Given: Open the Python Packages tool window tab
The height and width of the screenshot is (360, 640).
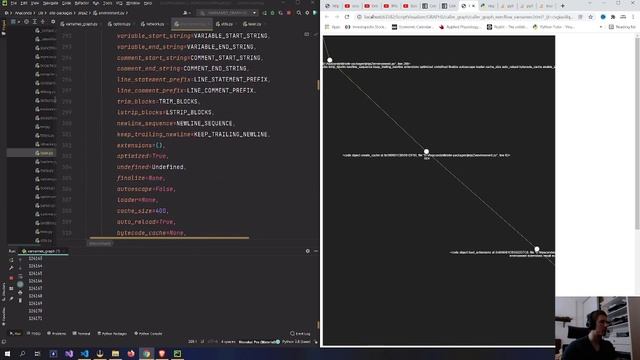Looking at the screenshot, I should 112,333.
